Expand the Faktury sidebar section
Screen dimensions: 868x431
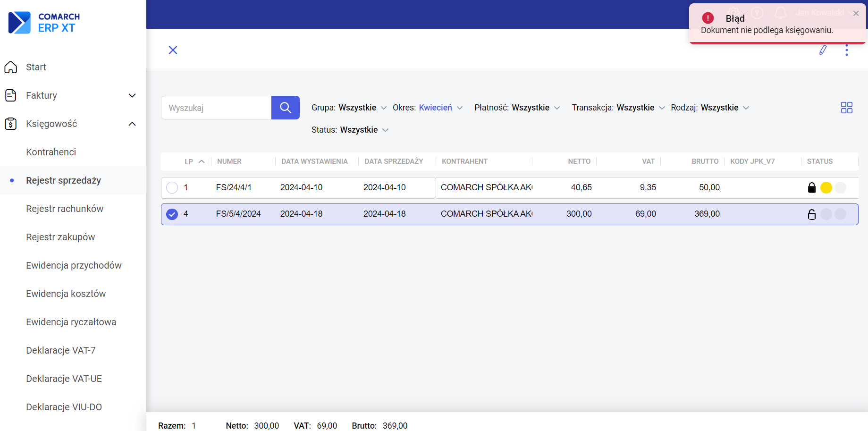[132, 95]
